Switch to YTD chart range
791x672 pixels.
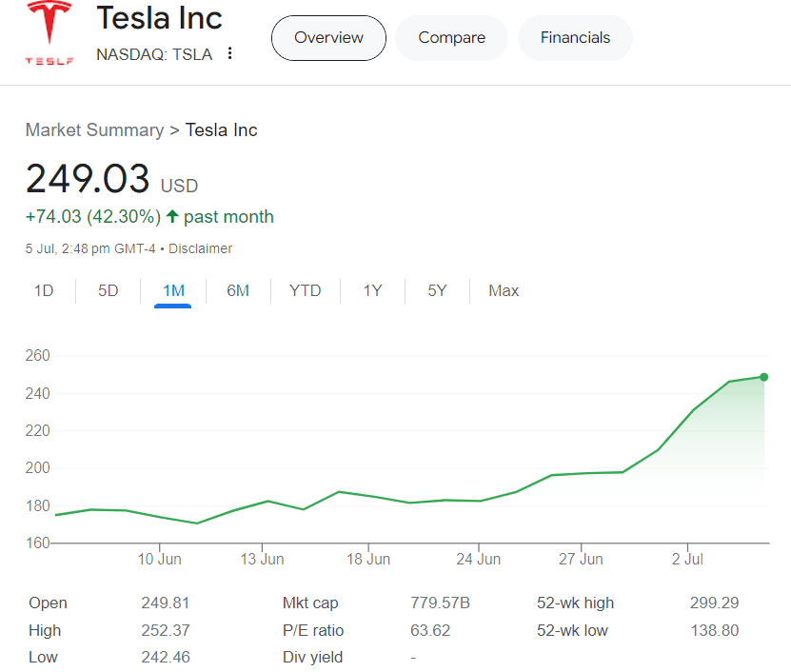coord(306,291)
